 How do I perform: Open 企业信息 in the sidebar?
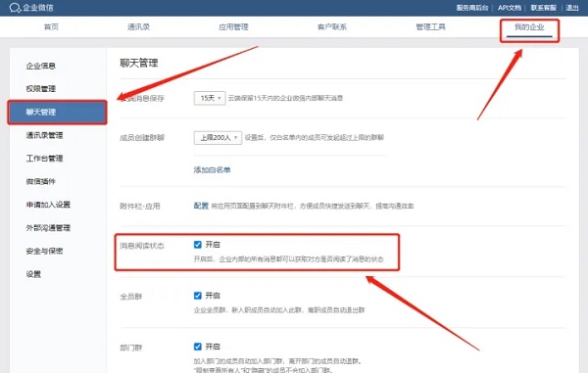click(41, 66)
